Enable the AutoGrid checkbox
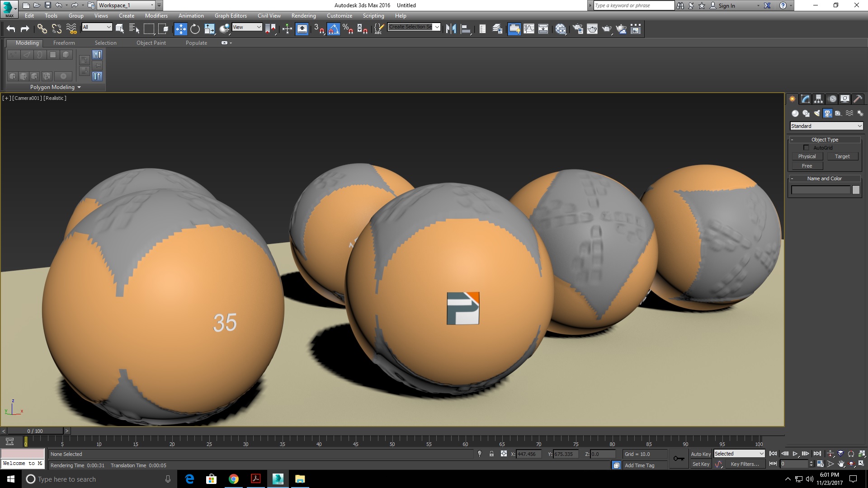The width and height of the screenshot is (868, 488). [806, 148]
